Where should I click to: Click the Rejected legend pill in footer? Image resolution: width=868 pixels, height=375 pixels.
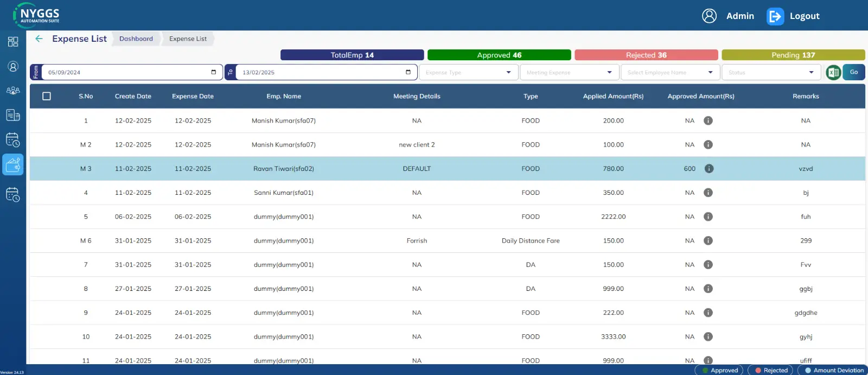770,370
